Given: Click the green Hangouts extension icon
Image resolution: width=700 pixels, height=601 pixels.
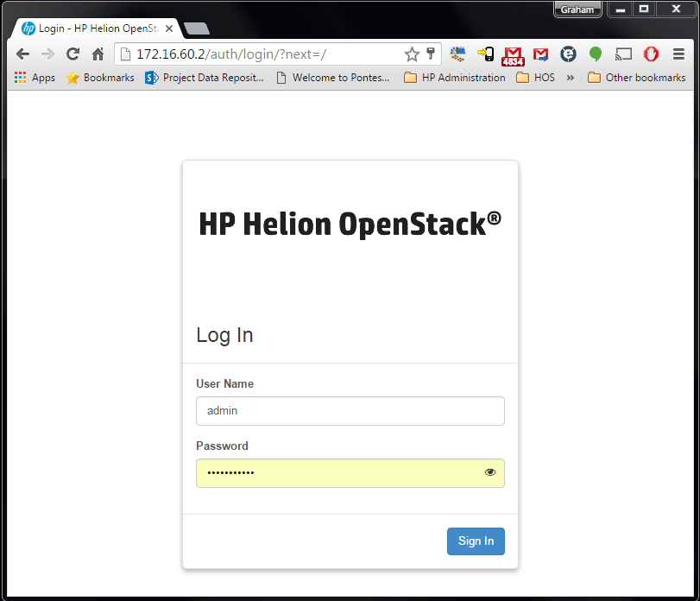Looking at the screenshot, I should click(596, 54).
